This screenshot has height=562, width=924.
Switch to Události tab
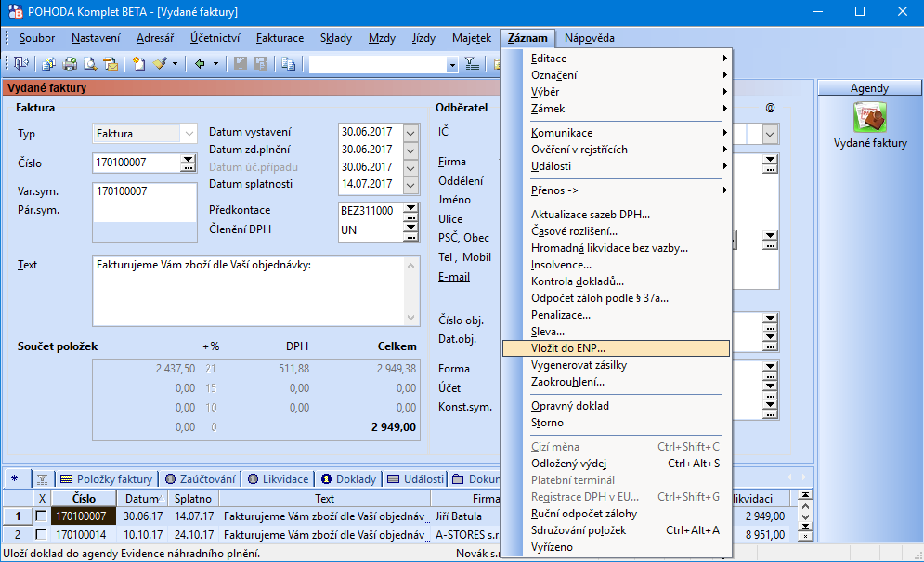point(415,478)
